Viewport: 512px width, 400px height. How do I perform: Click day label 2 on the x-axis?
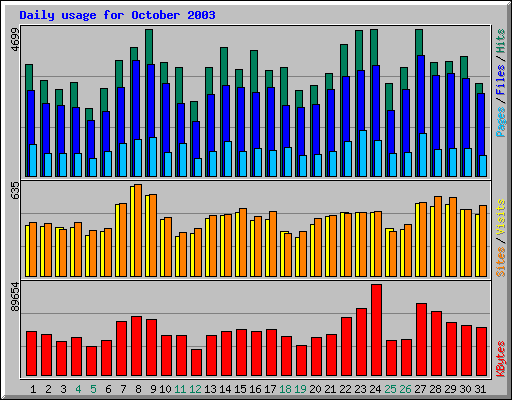(48, 389)
